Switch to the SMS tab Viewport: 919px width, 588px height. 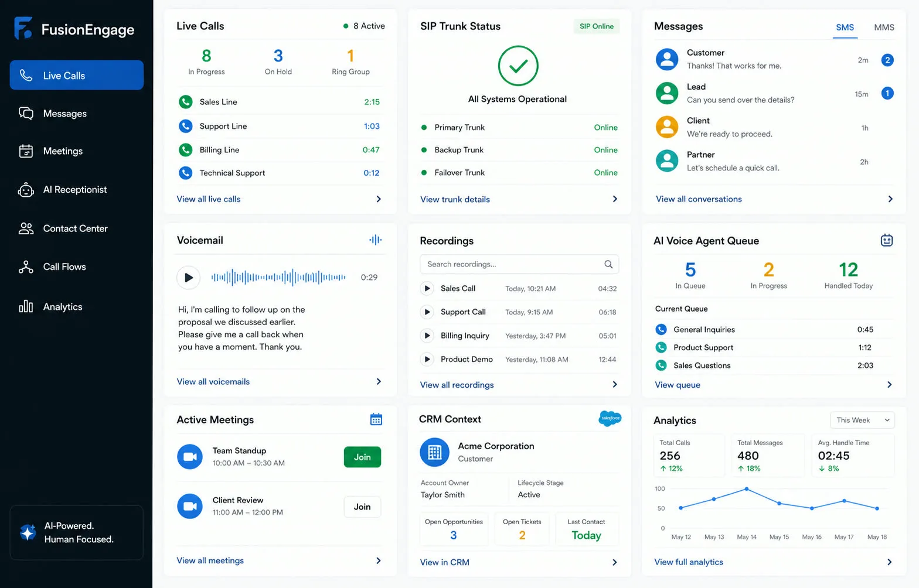click(845, 28)
